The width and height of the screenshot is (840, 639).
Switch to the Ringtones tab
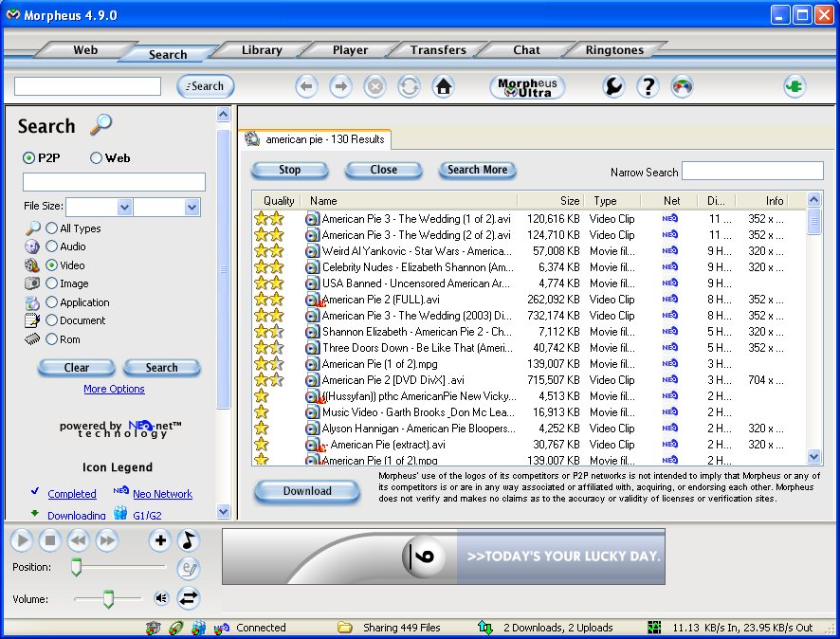pyautogui.click(x=614, y=50)
